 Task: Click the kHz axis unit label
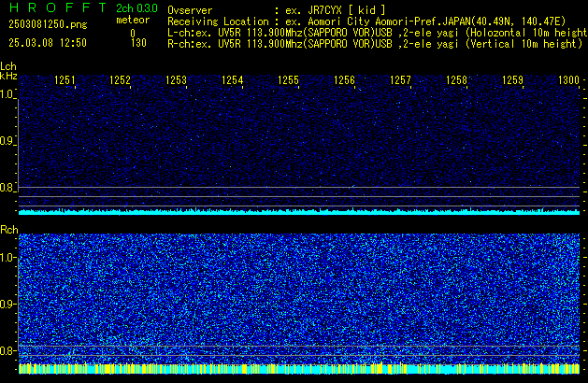(x=8, y=76)
